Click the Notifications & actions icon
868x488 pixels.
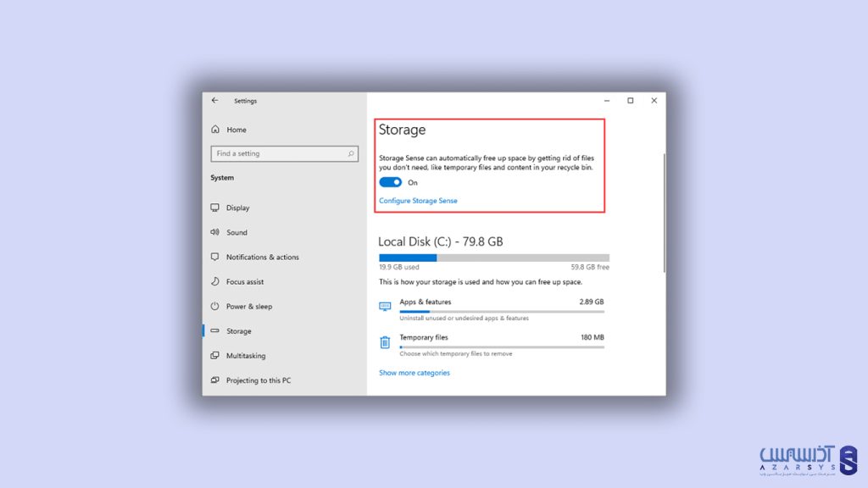(215, 257)
